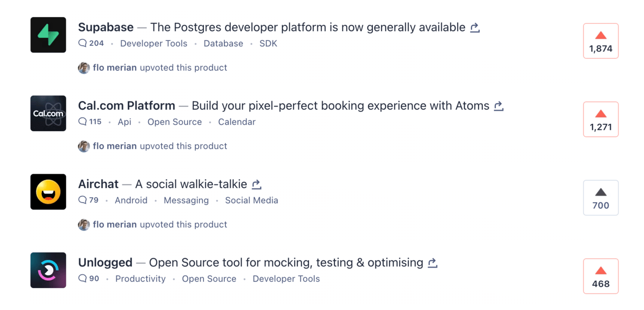Click Cal.com tagline about pixel-perfect booking experience
Screen dimensions: 644x310
(x=340, y=106)
